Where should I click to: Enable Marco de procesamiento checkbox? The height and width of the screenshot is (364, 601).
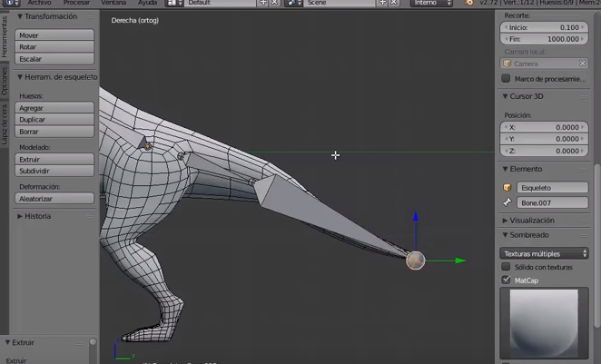tap(507, 79)
